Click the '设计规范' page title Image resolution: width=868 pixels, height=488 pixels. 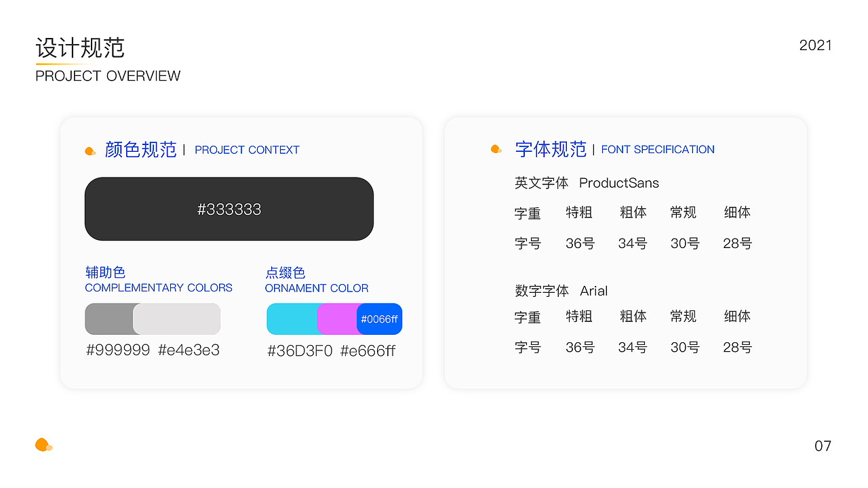tap(80, 48)
